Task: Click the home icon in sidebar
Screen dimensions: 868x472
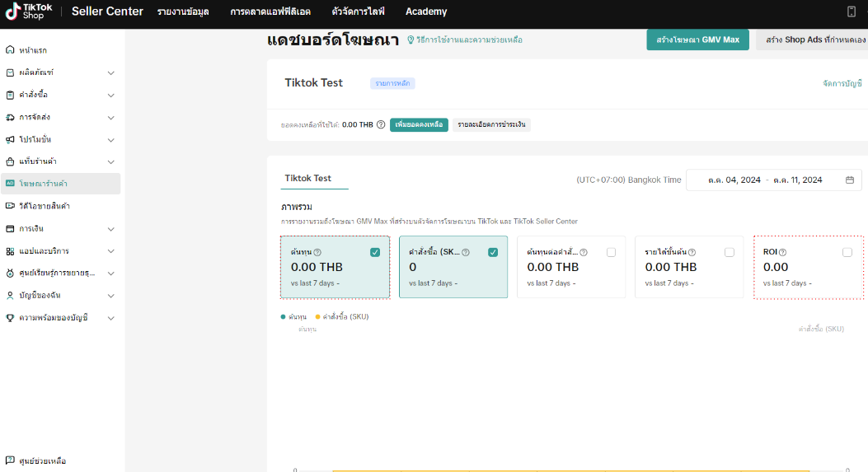Action: point(10,50)
